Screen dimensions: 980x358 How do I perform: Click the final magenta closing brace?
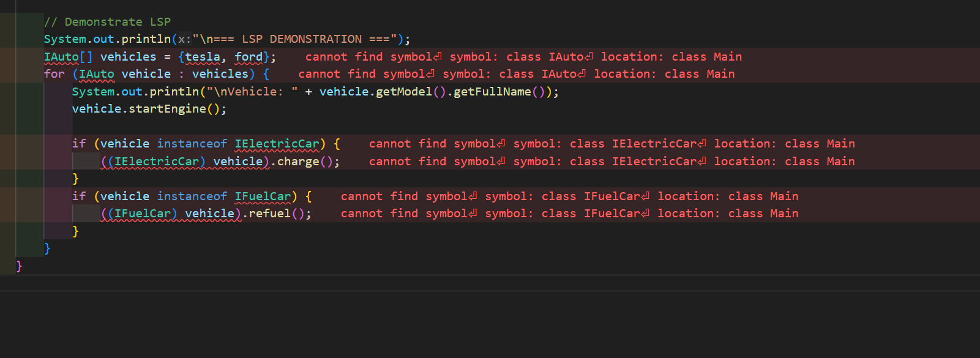[x=19, y=266]
